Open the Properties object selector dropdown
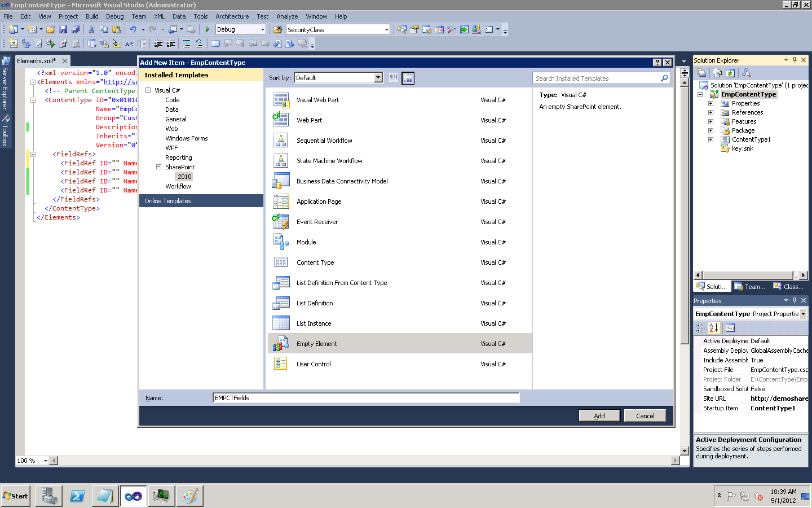This screenshot has width=812, height=508. (803, 314)
